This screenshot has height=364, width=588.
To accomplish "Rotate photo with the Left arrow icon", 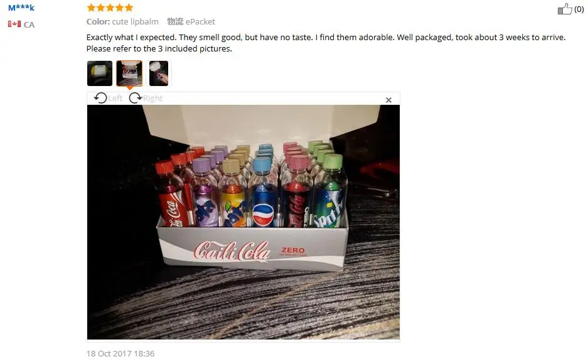I will tap(100, 98).
